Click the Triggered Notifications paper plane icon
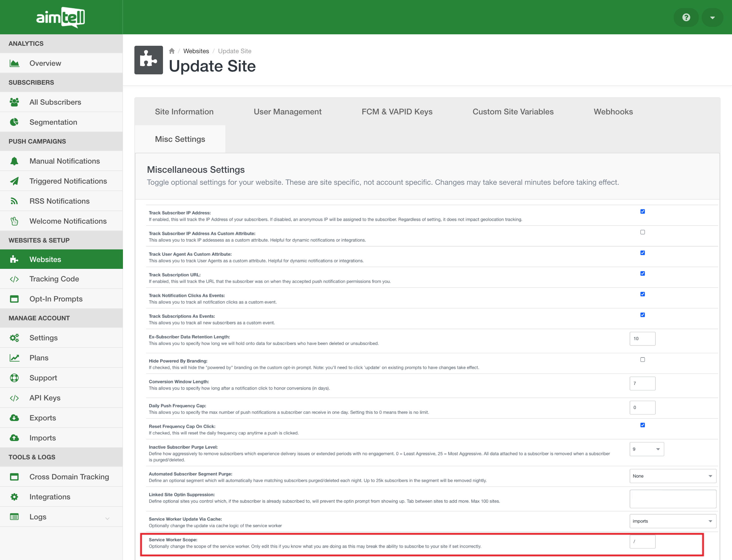This screenshot has width=732, height=560. (x=14, y=181)
